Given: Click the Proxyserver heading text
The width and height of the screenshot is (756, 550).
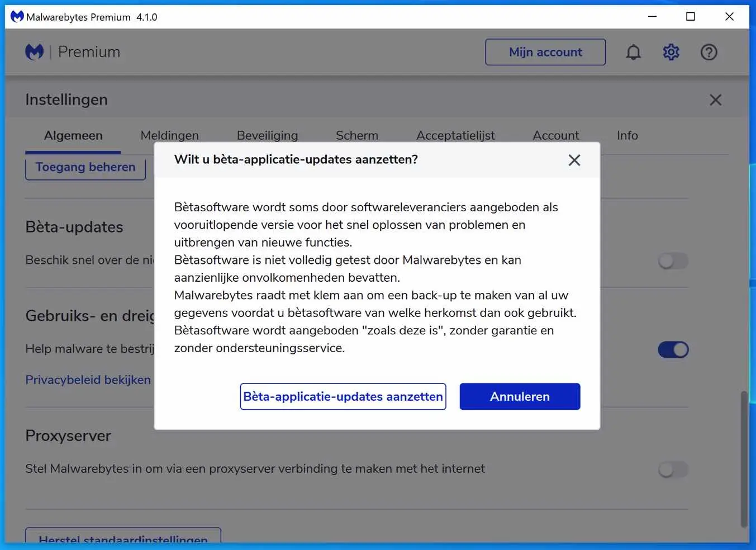Looking at the screenshot, I should [68, 435].
